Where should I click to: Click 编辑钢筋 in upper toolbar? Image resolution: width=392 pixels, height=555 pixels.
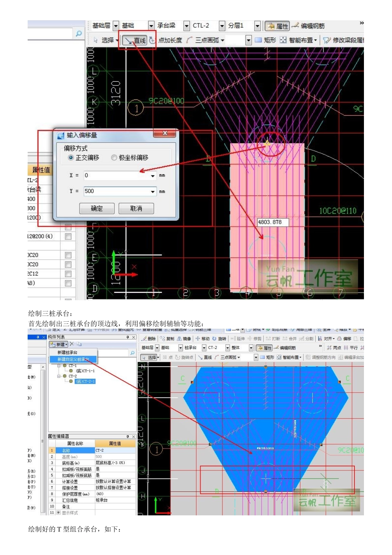click(309, 26)
